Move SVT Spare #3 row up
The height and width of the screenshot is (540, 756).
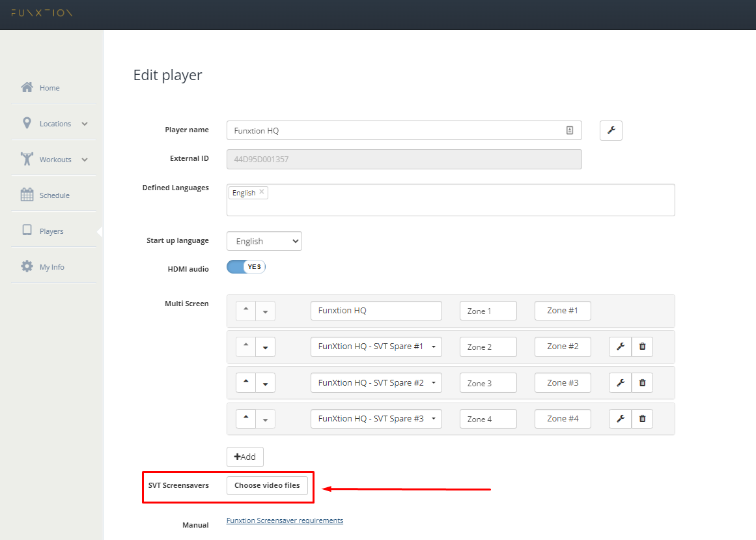click(246, 418)
